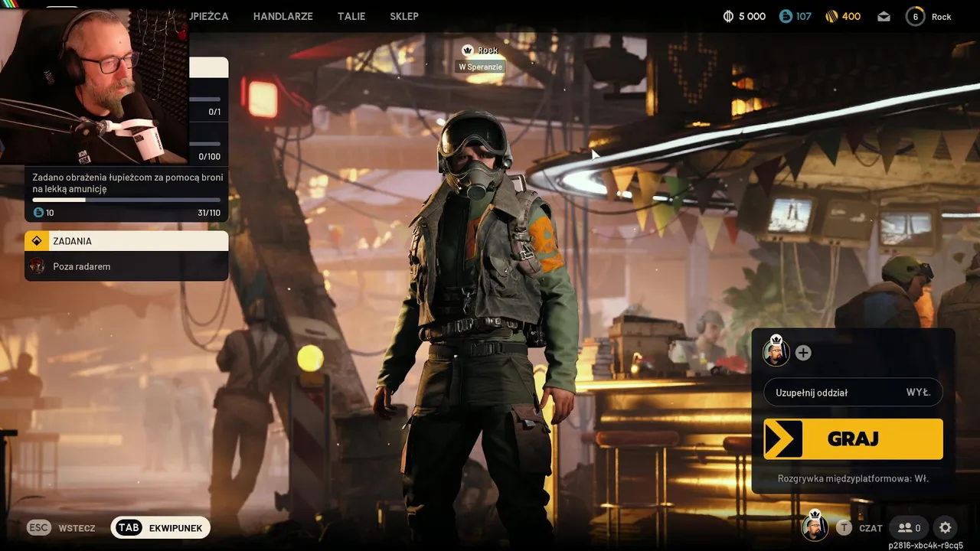
Task: Click the light ammo damage progress bar
Action: pos(126,200)
